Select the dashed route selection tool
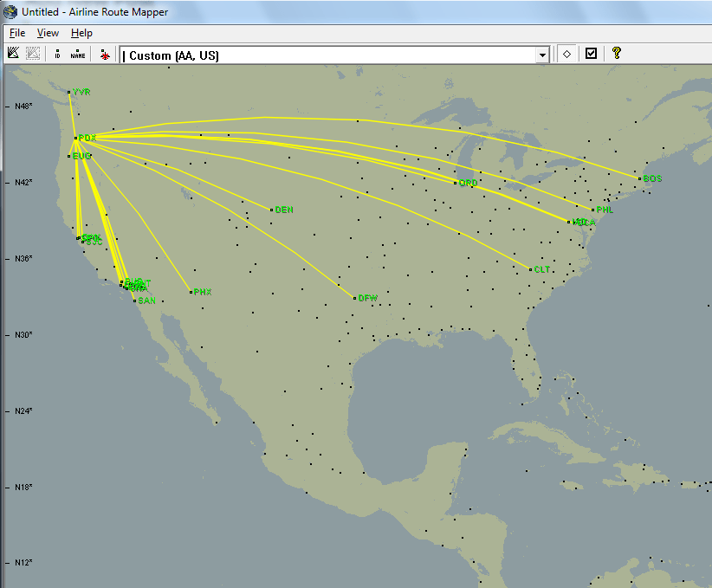712x588 pixels. coord(32,53)
